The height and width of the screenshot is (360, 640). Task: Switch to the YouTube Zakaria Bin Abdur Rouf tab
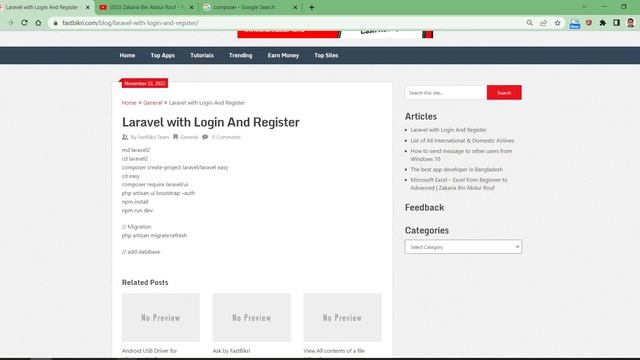146,7
